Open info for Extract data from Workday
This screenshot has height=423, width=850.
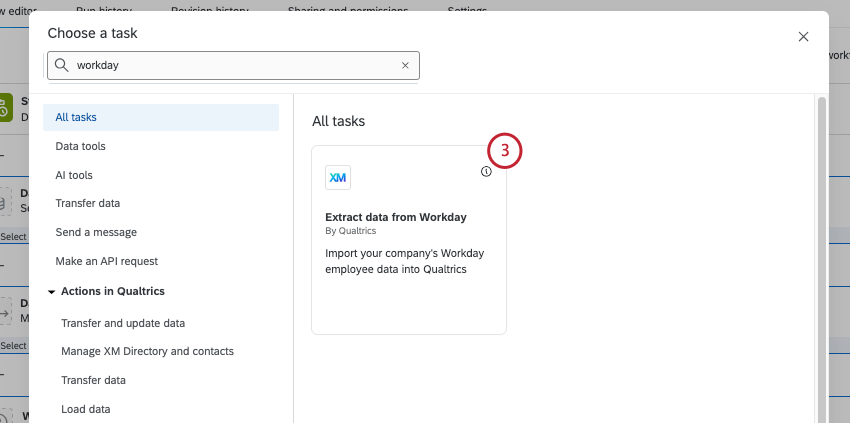point(486,171)
